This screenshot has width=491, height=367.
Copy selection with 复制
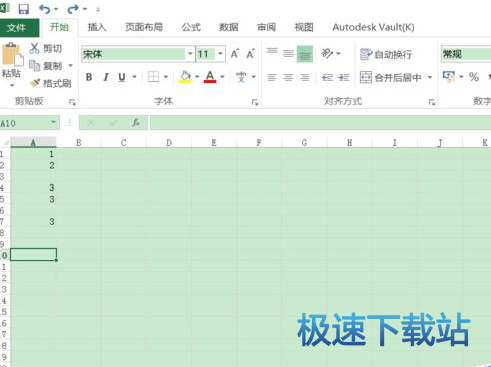click(x=46, y=66)
